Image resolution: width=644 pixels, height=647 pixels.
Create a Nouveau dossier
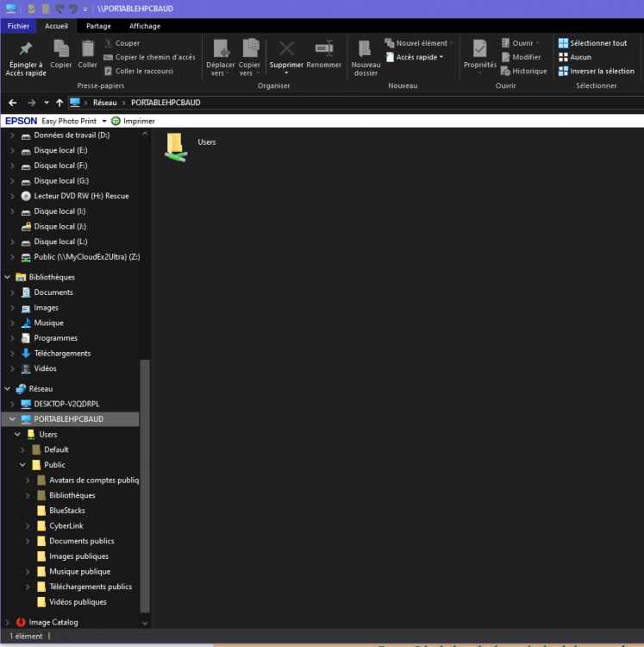point(366,58)
